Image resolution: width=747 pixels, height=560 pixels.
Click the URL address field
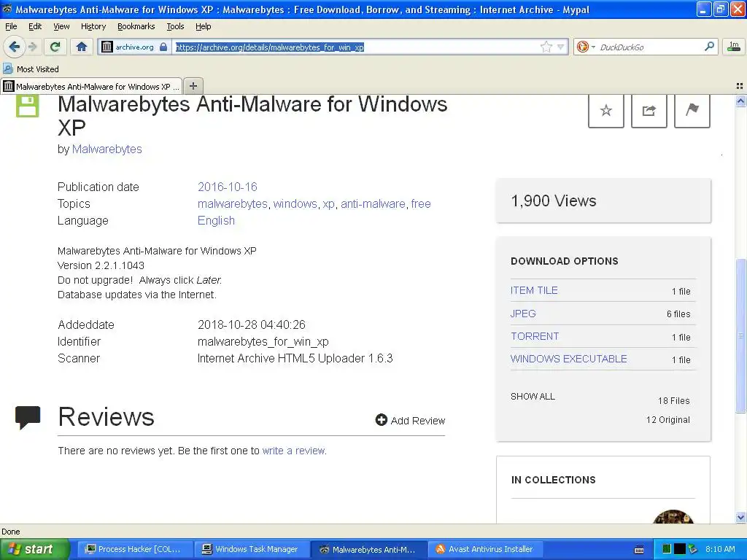point(355,47)
